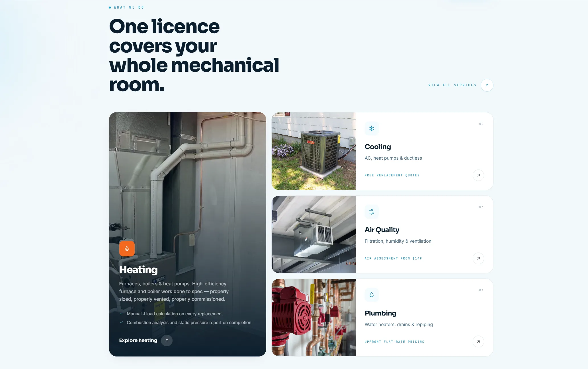Open the Air Quality card arrow button
Screen dimensions: 588x369
pos(478,258)
